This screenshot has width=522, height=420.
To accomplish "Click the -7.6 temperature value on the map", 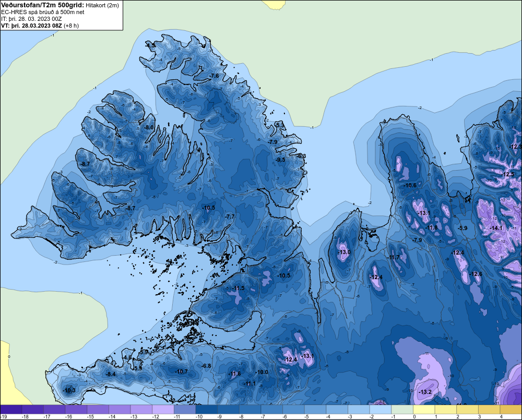I will 214,76.
